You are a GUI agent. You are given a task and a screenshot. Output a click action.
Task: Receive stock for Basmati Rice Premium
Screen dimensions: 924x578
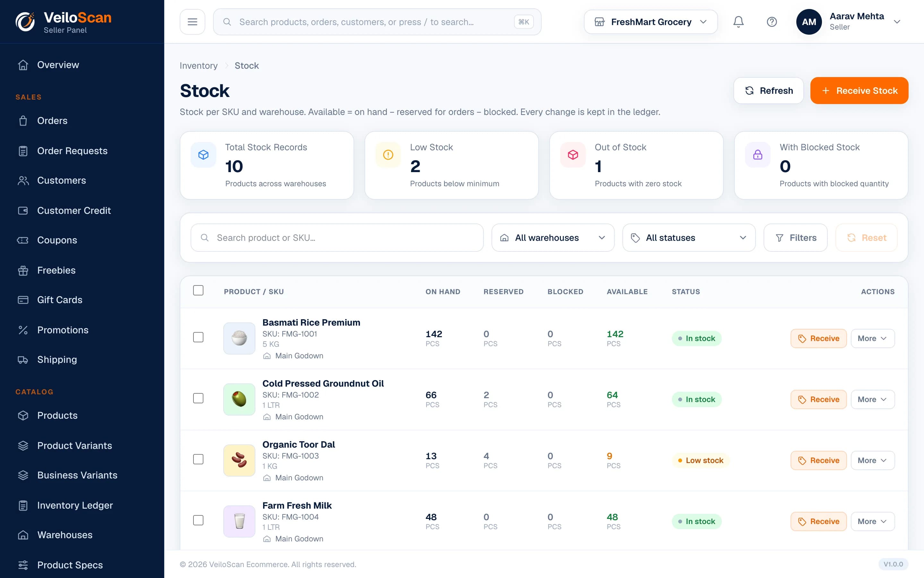pos(819,338)
